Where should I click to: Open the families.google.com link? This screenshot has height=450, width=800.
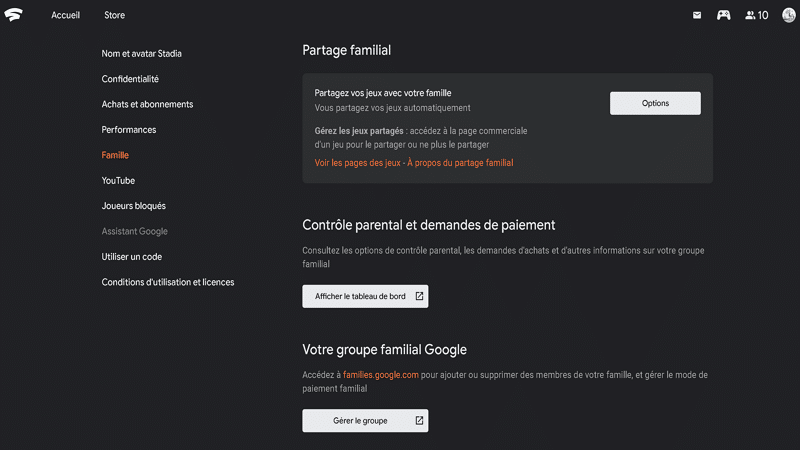tap(381, 375)
